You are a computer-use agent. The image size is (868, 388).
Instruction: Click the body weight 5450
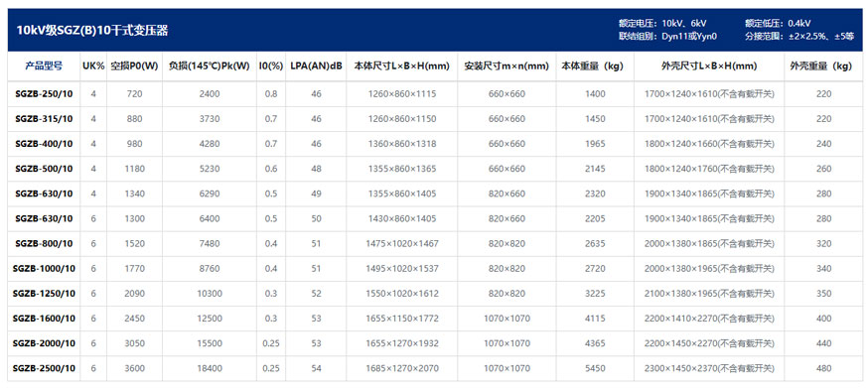[595, 368]
